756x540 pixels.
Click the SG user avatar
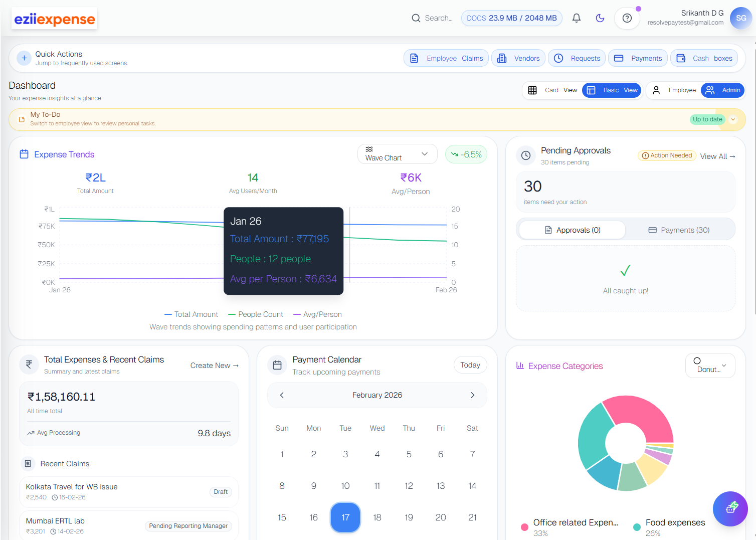[x=741, y=18]
